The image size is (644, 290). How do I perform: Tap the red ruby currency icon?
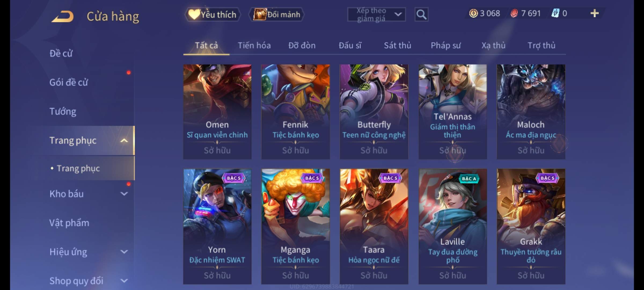[x=514, y=13]
